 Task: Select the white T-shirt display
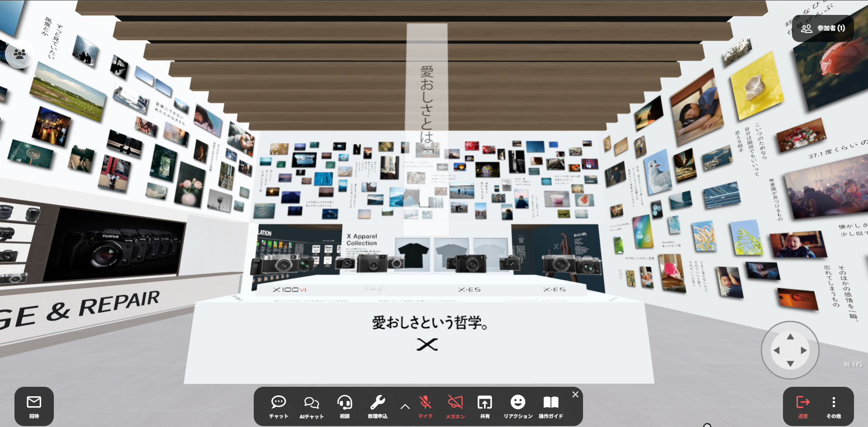pos(490,254)
